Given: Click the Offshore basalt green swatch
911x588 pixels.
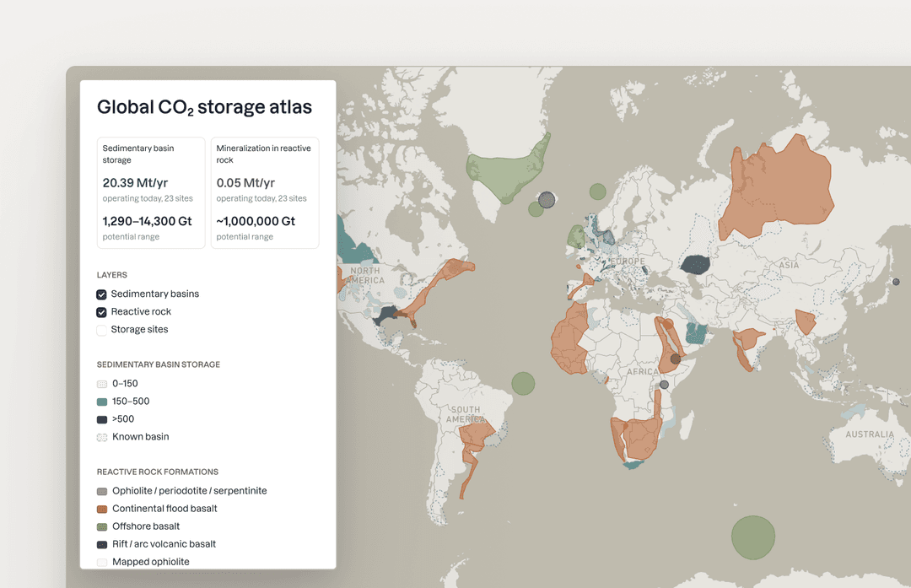Looking at the screenshot, I should [x=102, y=527].
